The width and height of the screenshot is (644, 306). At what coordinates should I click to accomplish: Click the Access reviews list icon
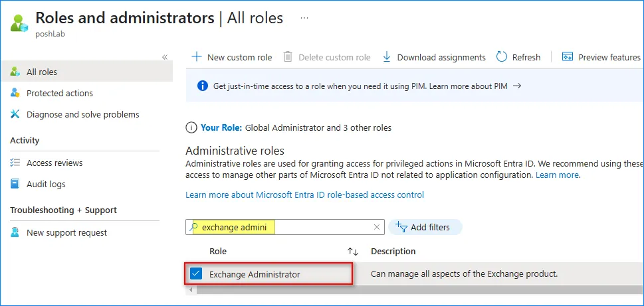tap(15, 163)
